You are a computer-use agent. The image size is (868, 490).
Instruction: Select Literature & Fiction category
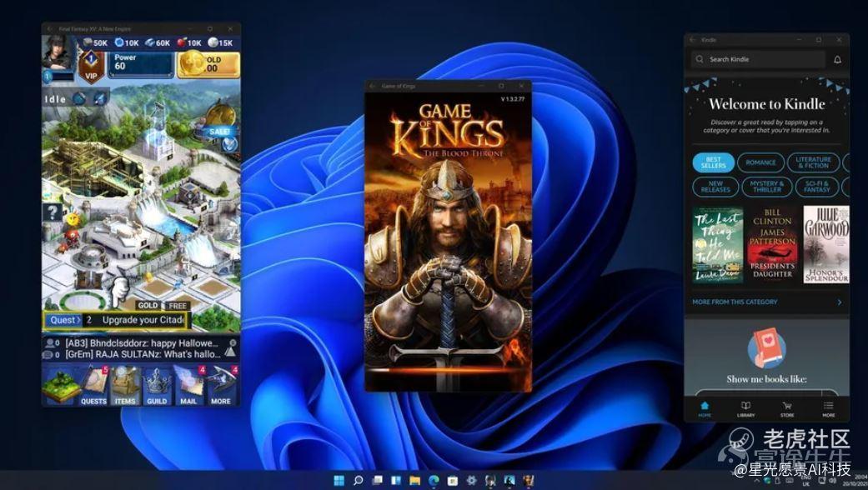pos(813,162)
